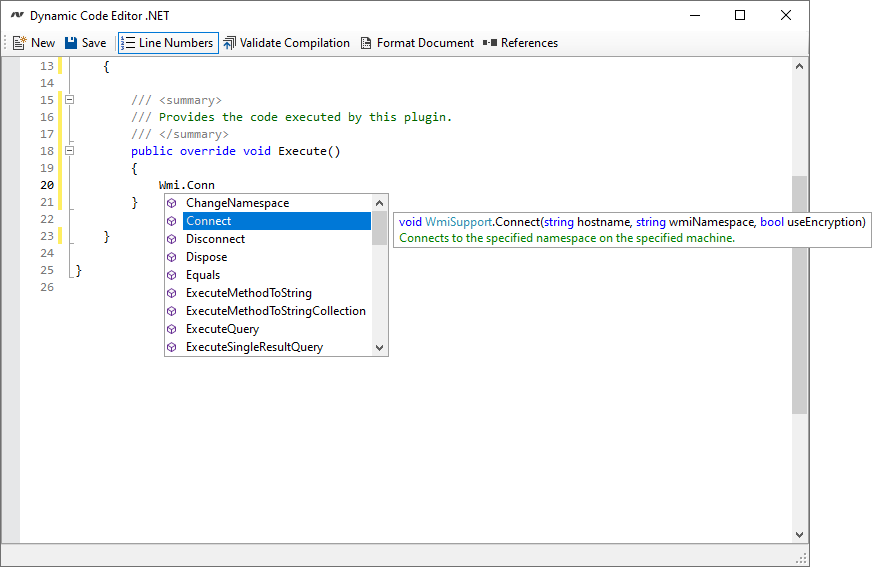Click the autocomplete list scrollbar thumb
Viewport: 876px width, 573px height.
[x=380, y=228]
